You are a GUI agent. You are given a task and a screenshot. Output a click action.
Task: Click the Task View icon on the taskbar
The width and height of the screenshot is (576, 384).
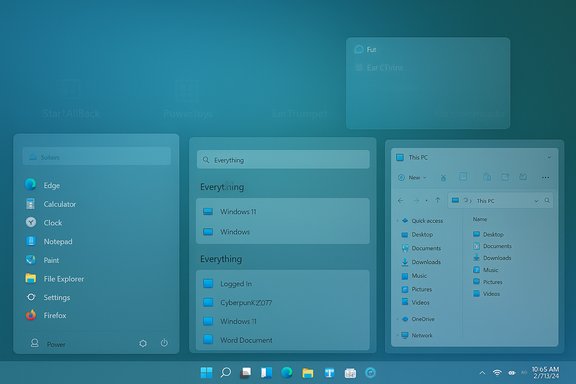coord(246,373)
